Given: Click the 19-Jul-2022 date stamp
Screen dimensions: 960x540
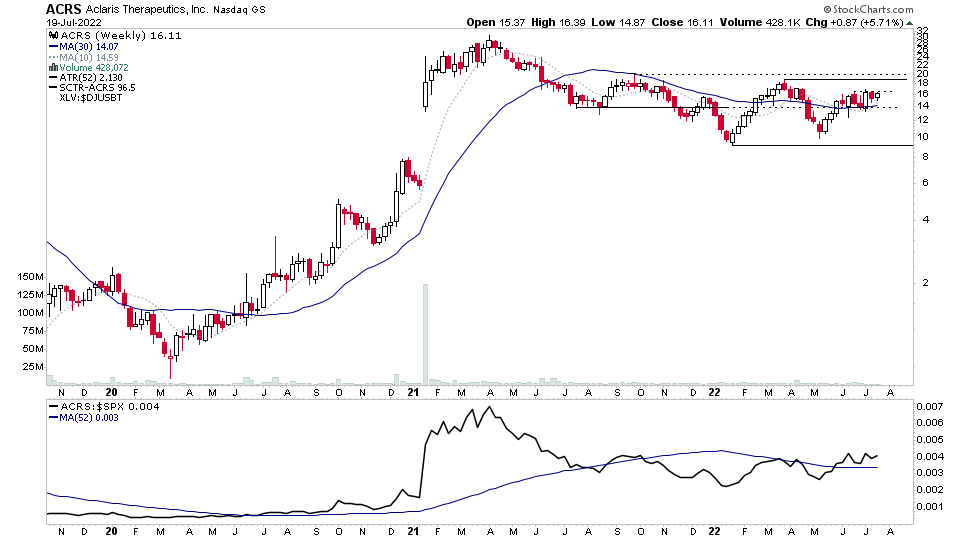Looking at the screenshot, I should 74,23.
